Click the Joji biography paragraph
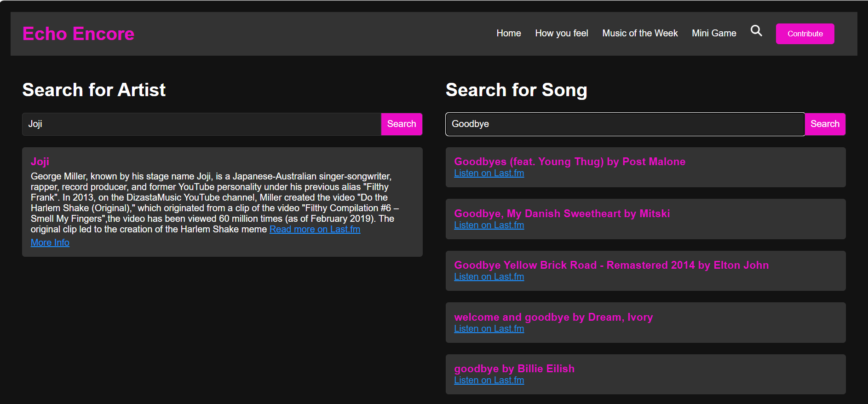 pos(214,202)
